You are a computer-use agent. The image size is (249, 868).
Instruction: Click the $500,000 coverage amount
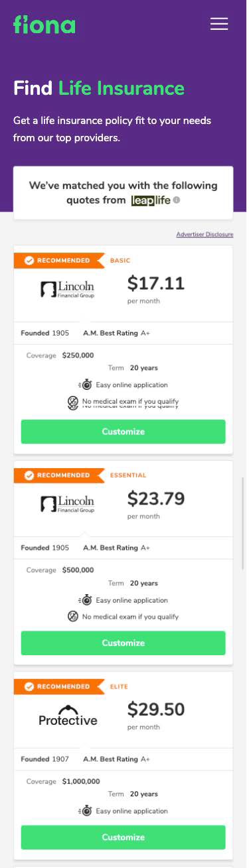coord(78,570)
